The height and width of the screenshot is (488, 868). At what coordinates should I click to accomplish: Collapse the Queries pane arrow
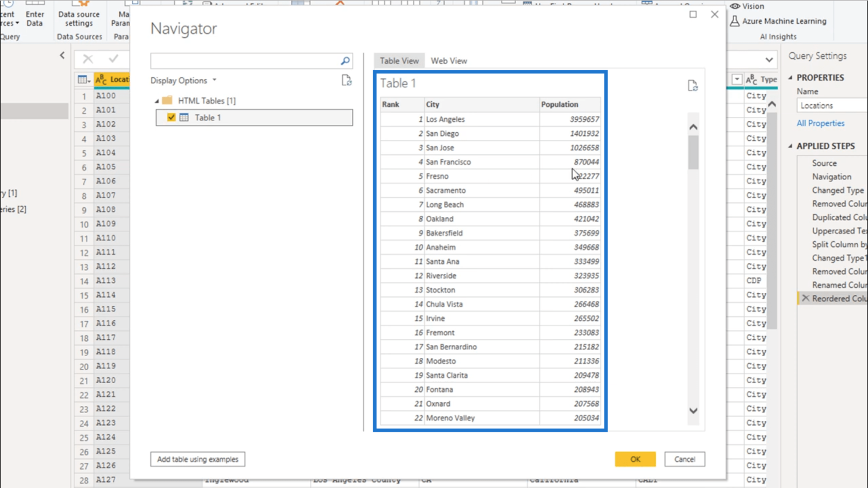62,55
